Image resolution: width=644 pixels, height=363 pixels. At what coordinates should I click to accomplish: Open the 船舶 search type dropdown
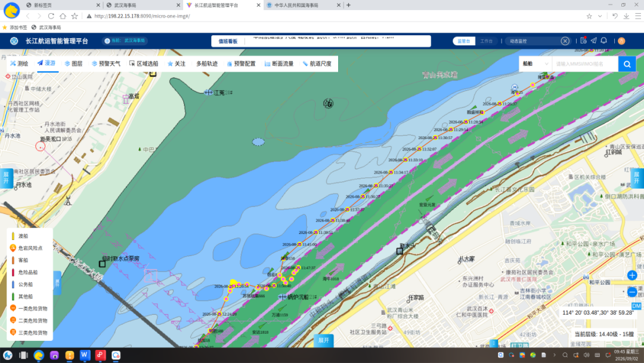pos(535,64)
